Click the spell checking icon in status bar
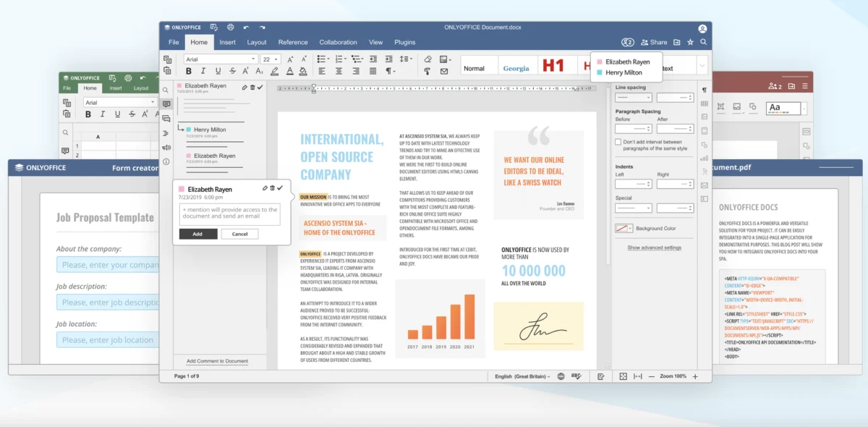This screenshot has width=868, height=427. [576, 376]
